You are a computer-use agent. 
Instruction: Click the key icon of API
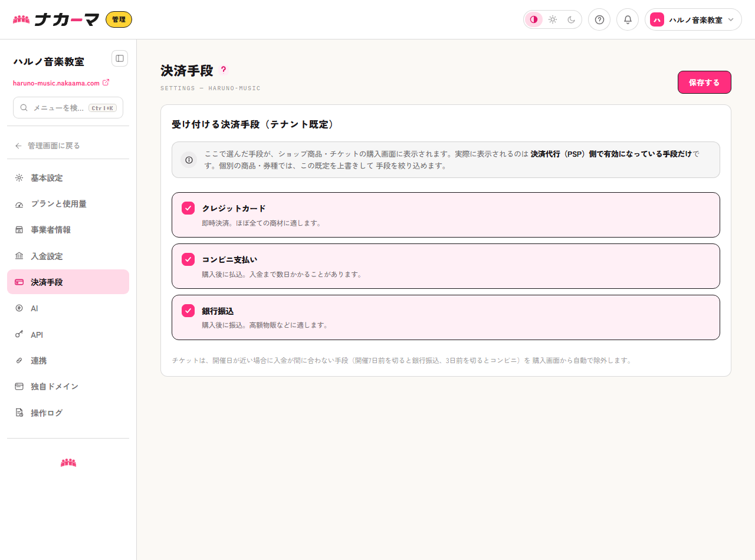[19, 335]
